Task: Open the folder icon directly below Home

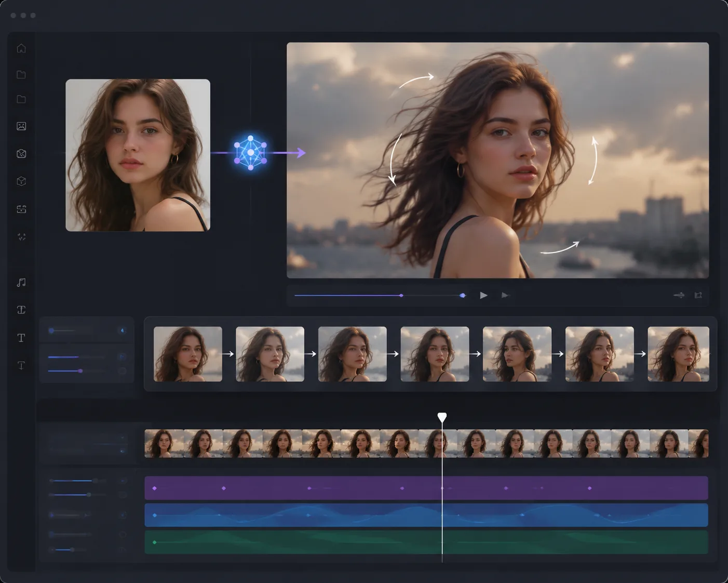Action: click(x=21, y=75)
